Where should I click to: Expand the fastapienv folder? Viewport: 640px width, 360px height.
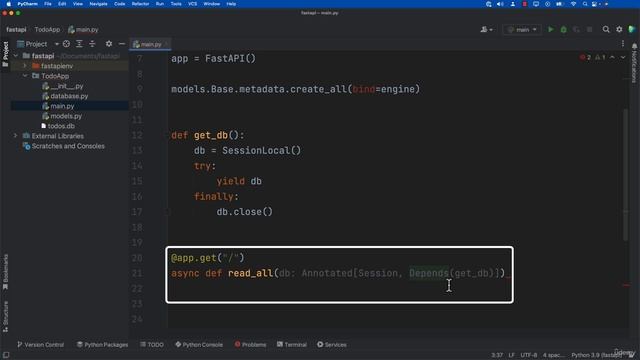point(25,66)
